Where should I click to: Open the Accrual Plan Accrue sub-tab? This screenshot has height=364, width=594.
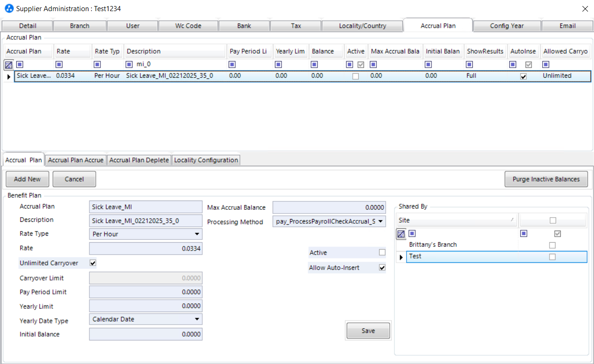pos(76,160)
